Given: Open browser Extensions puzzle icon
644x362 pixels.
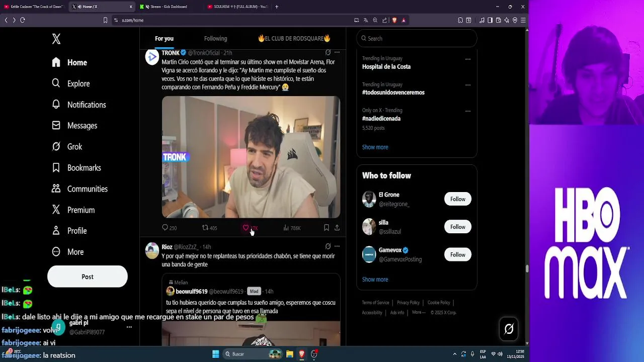Looking at the screenshot, I should pos(460,20).
